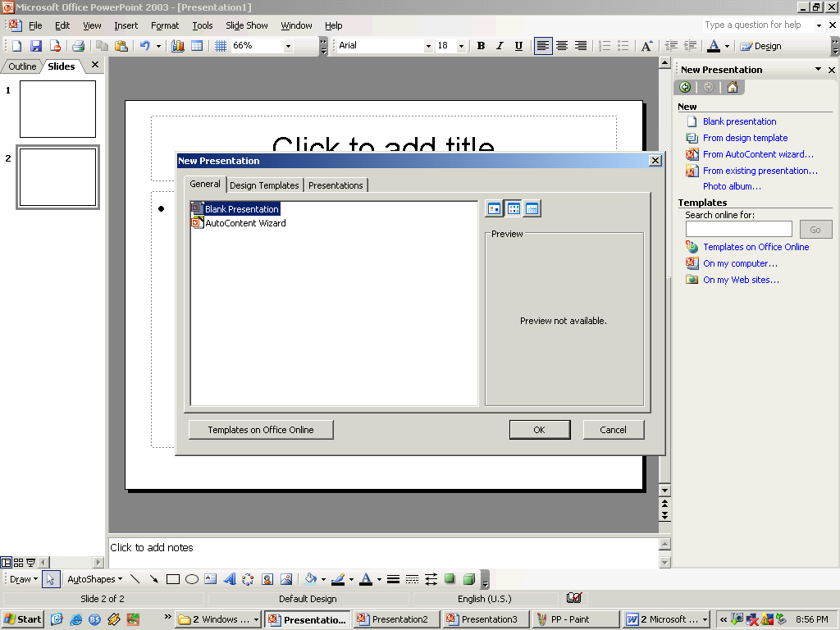
Task: Click Increase Font Size icon
Action: (646, 46)
